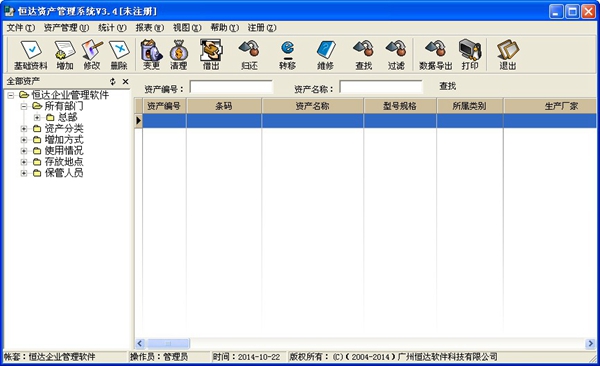600x366 pixels.
Task: Open the 视图(X) menu
Action: 187,28
